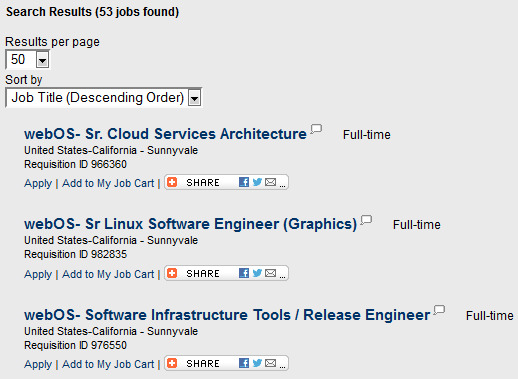
Task: Open comment bubble next to Cloud Services Architecture
Action: pyautogui.click(x=316, y=129)
